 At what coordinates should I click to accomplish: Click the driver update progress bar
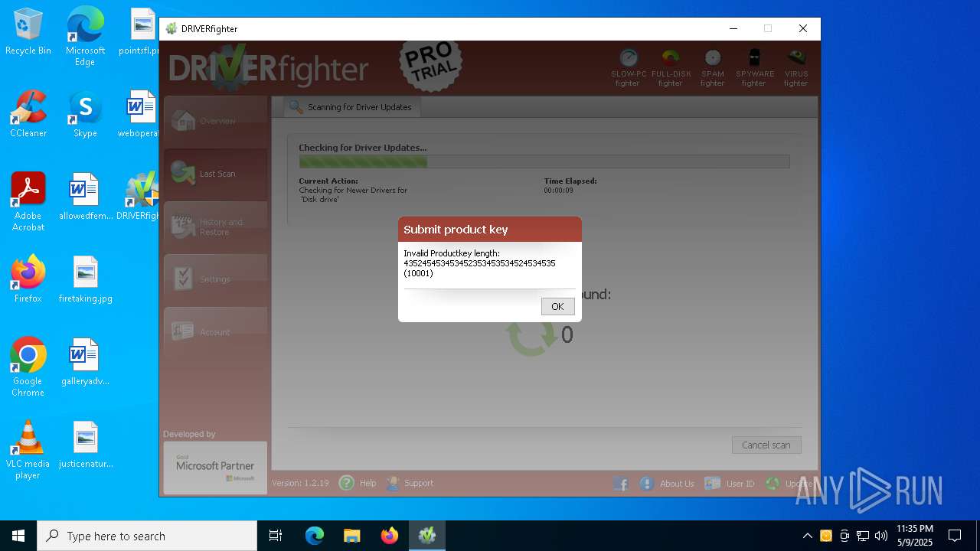point(544,161)
